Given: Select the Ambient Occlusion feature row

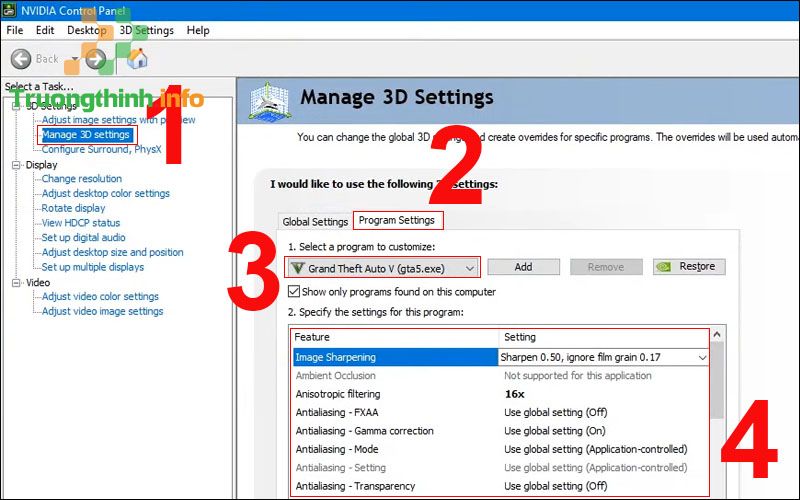Looking at the screenshot, I should click(336, 376).
